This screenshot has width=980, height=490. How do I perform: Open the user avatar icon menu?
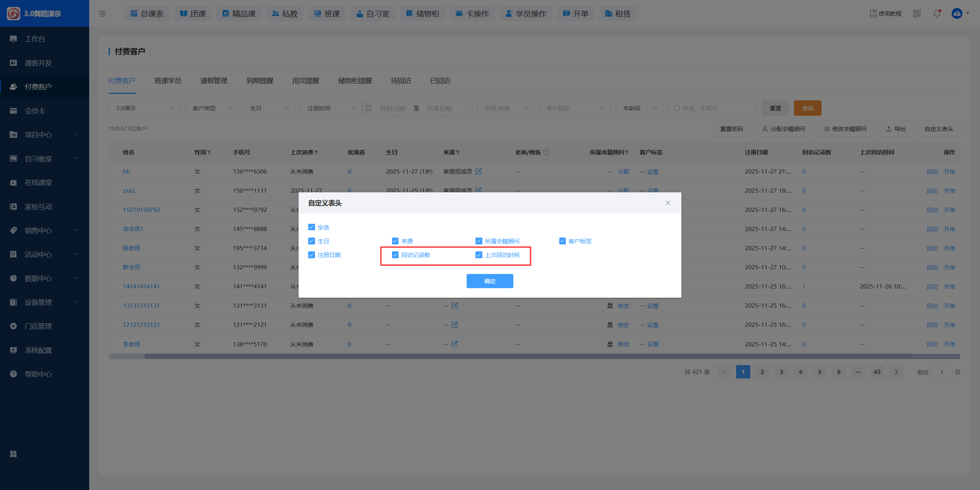click(957, 14)
